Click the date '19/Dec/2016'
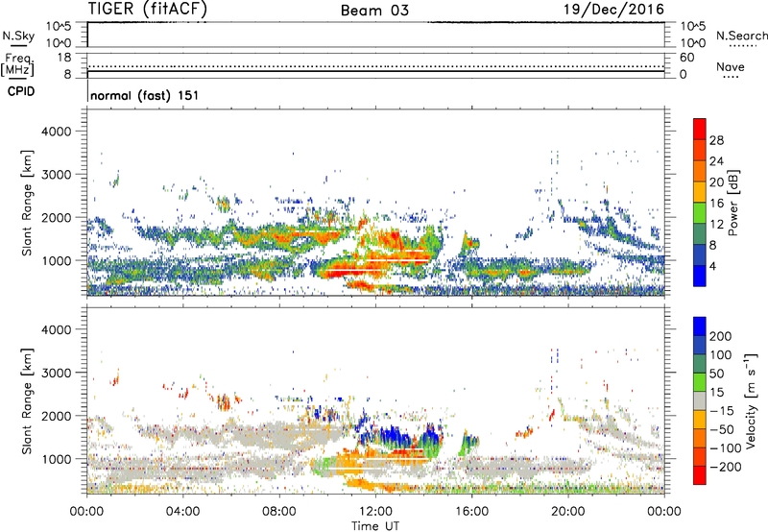Screen dimensions: 768x532 613,9
